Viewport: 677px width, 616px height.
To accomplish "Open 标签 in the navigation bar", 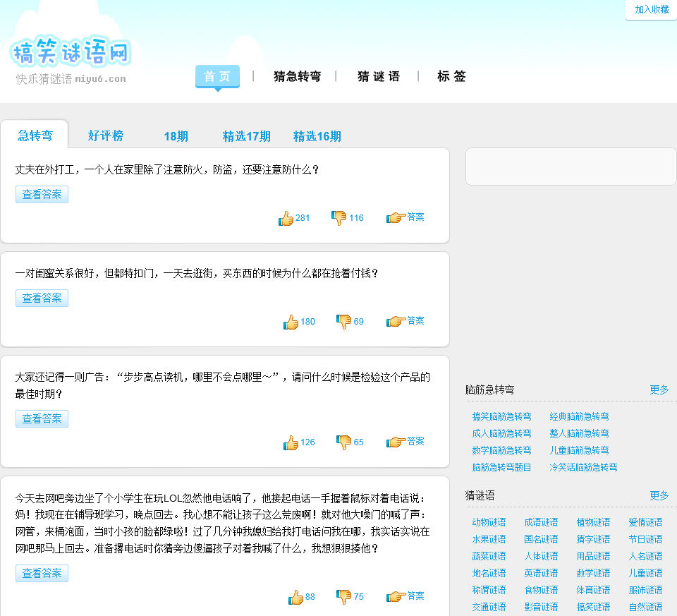I will [x=451, y=76].
